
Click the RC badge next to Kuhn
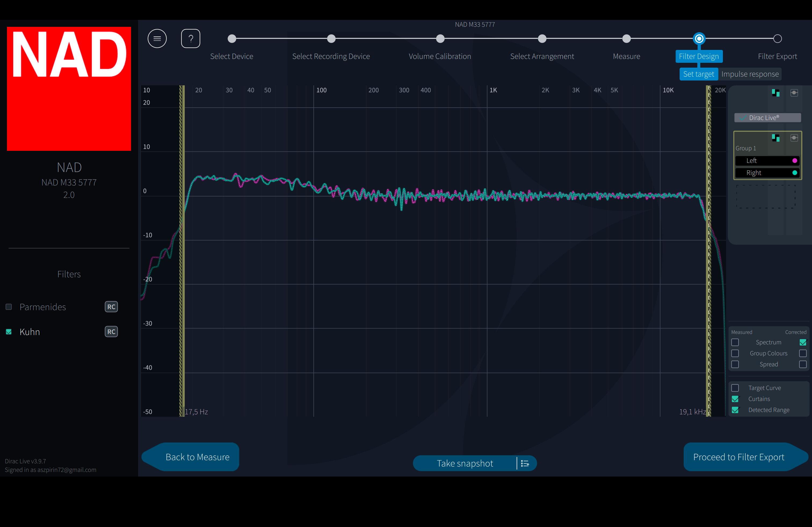click(111, 332)
